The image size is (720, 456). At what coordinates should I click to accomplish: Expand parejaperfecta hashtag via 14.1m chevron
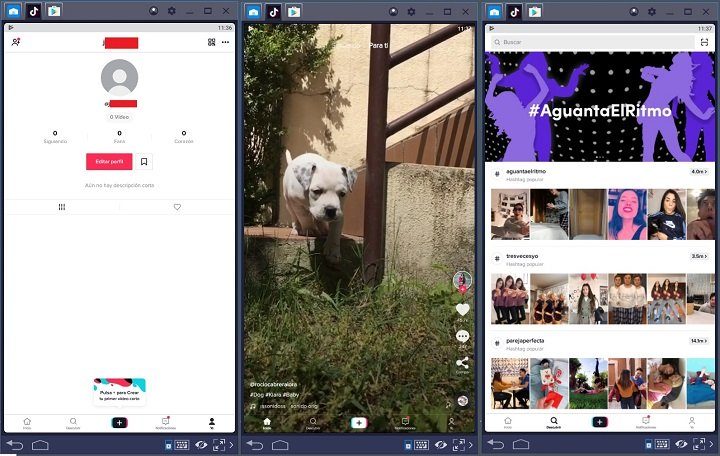(x=699, y=341)
